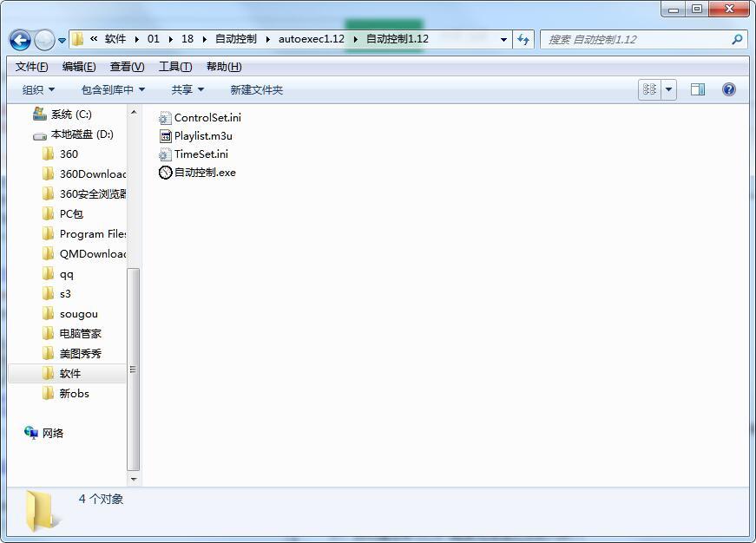
Task: Go back using the Back arrow button
Action: click(x=20, y=40)
